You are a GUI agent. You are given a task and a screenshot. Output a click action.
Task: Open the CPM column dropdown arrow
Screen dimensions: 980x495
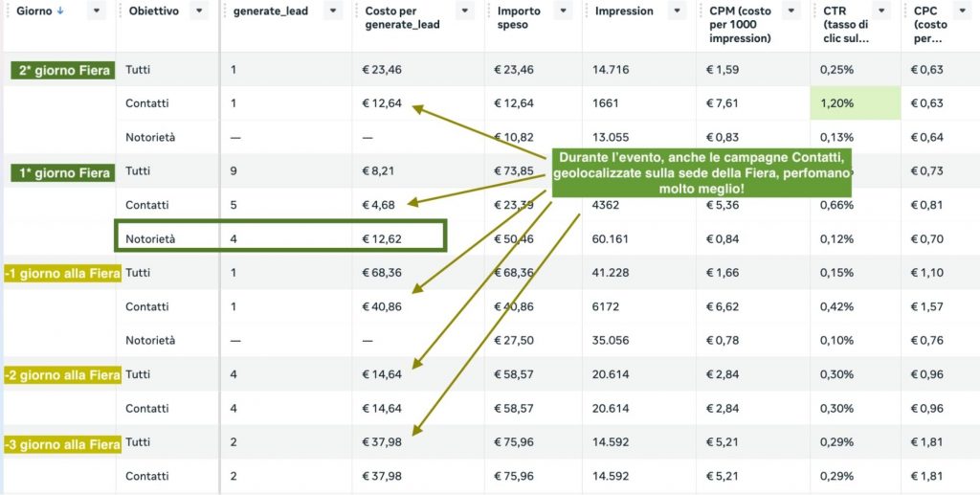click(x=791, y=11)
